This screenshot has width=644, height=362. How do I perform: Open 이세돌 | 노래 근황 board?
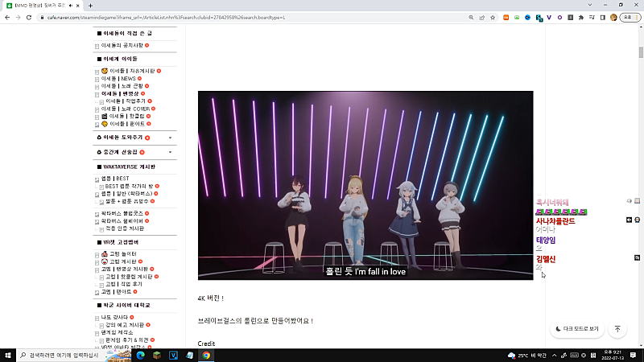click(x=122, y=86)
